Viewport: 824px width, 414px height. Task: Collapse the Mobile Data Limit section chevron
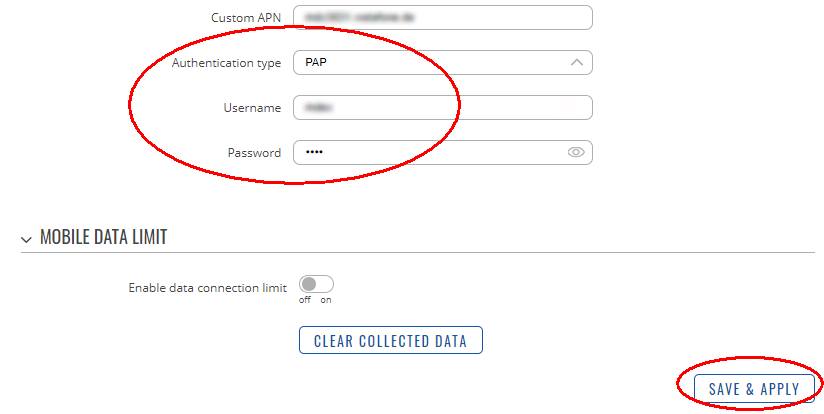(26, 240)
